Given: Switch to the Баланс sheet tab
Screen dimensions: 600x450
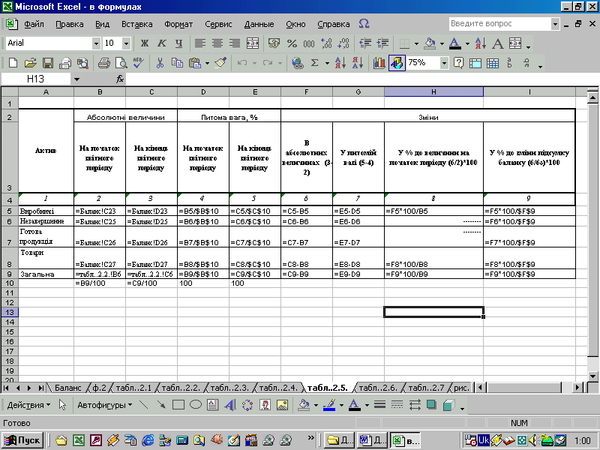Looking at the screenshot, I should click(x=67, y=388).
